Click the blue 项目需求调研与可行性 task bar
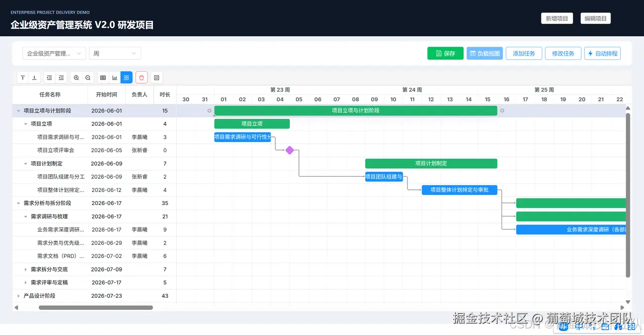Viewport: 644px width, 335px height. click(243, 137)
